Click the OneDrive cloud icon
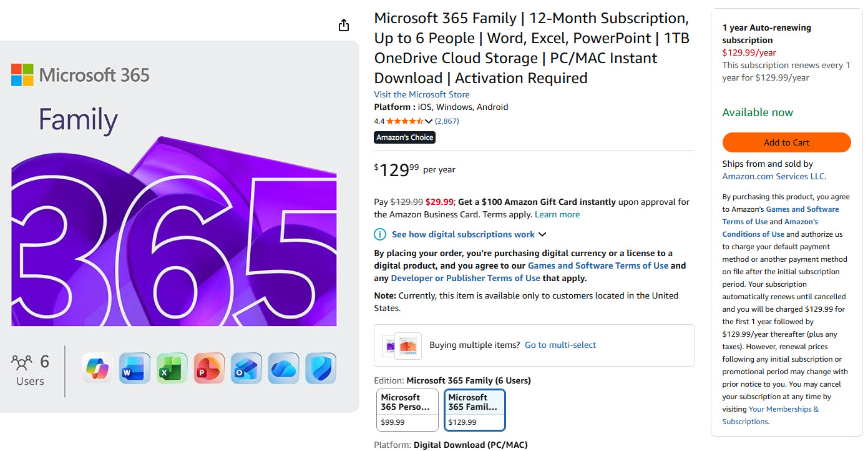Screen dimensions: 868x451 (283, 369)
